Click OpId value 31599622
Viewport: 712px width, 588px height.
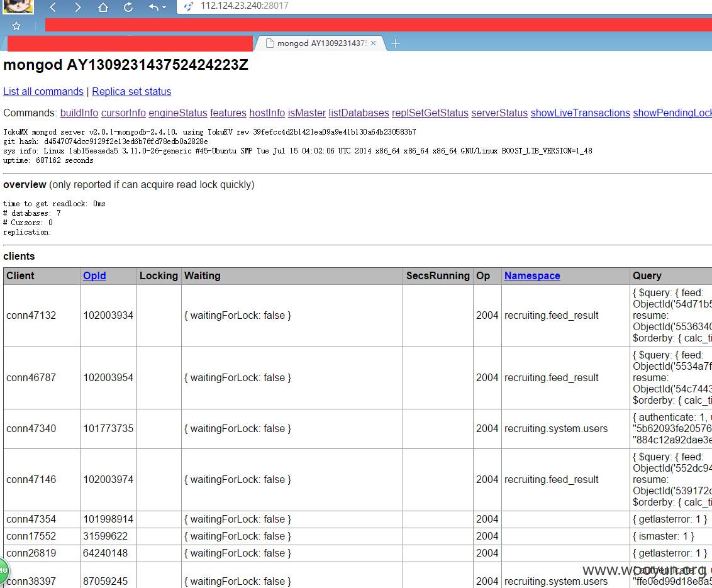click(x=105, y=536)
